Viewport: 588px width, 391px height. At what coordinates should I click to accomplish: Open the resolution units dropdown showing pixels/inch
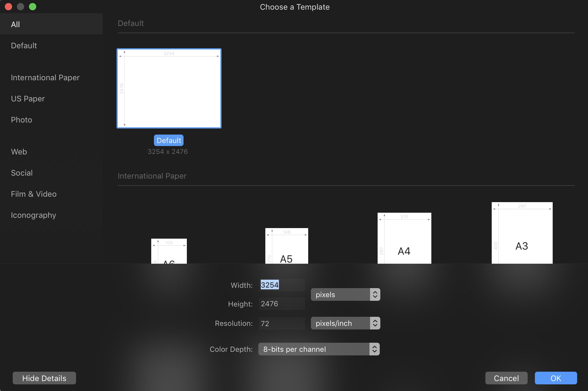point(345,323)
